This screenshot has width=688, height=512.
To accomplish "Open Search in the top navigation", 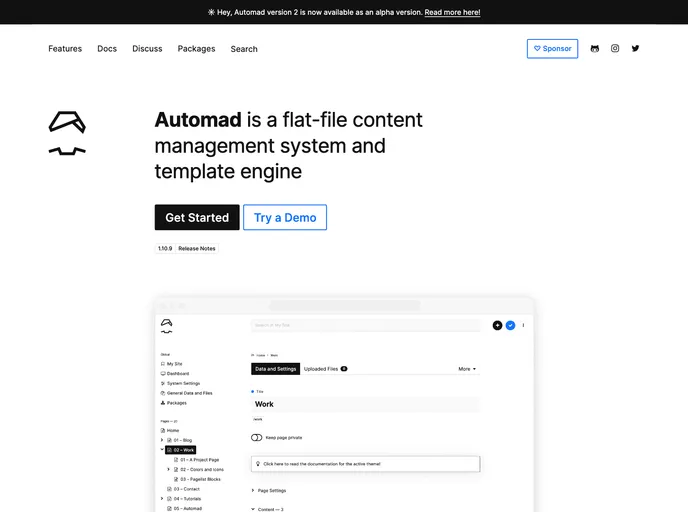I will click(244, 49).
